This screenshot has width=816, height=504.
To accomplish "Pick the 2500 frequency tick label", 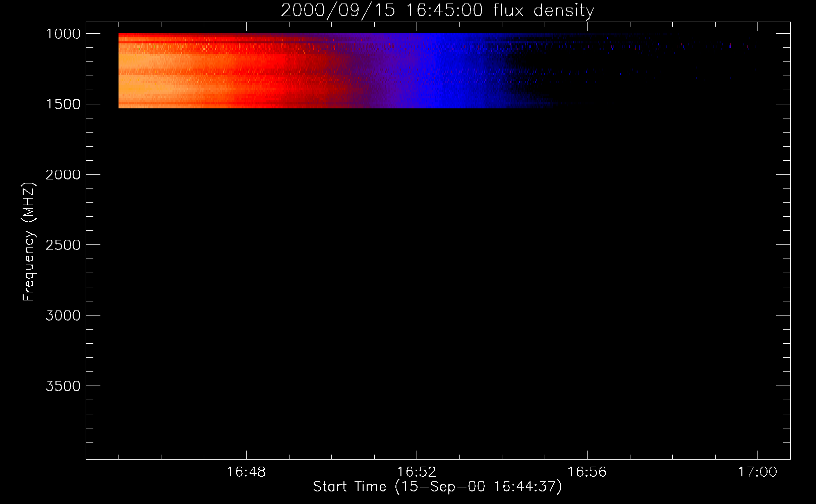I will point(63,245).
